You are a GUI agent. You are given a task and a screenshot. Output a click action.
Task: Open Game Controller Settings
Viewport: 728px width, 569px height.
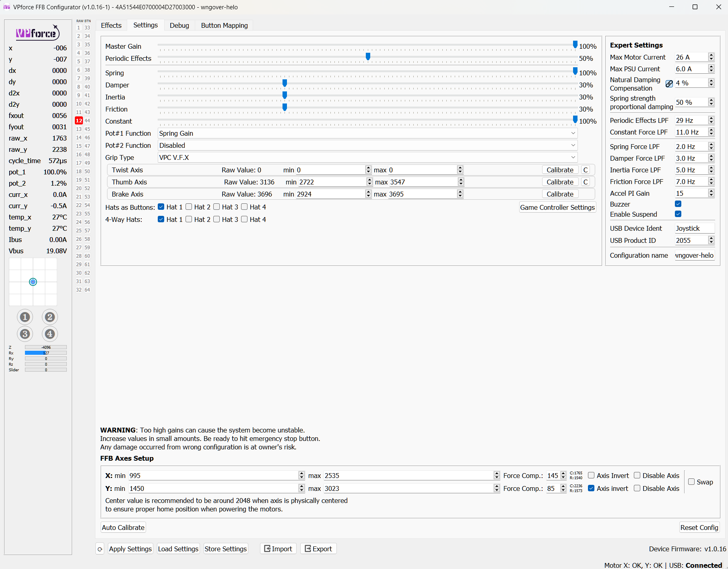[x=557, y=207]
